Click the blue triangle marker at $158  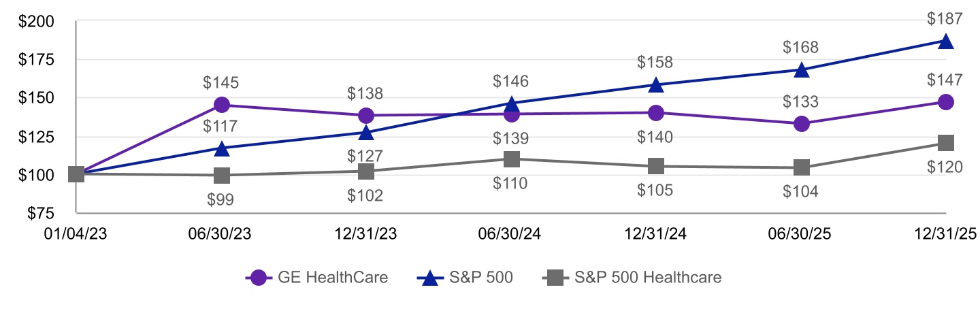[x=656, y=85]
